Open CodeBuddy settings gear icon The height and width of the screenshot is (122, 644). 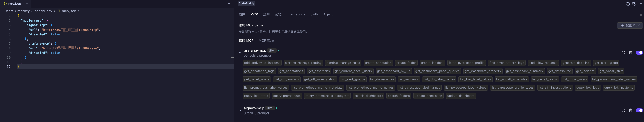coord(634,4)
